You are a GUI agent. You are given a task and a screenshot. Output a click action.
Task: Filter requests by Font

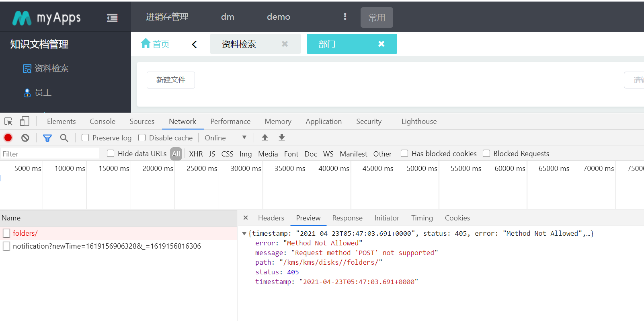click(291, 154)
